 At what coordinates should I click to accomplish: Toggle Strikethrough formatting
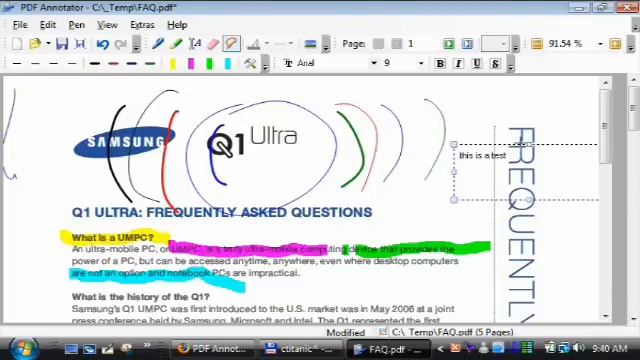(495, 64)
